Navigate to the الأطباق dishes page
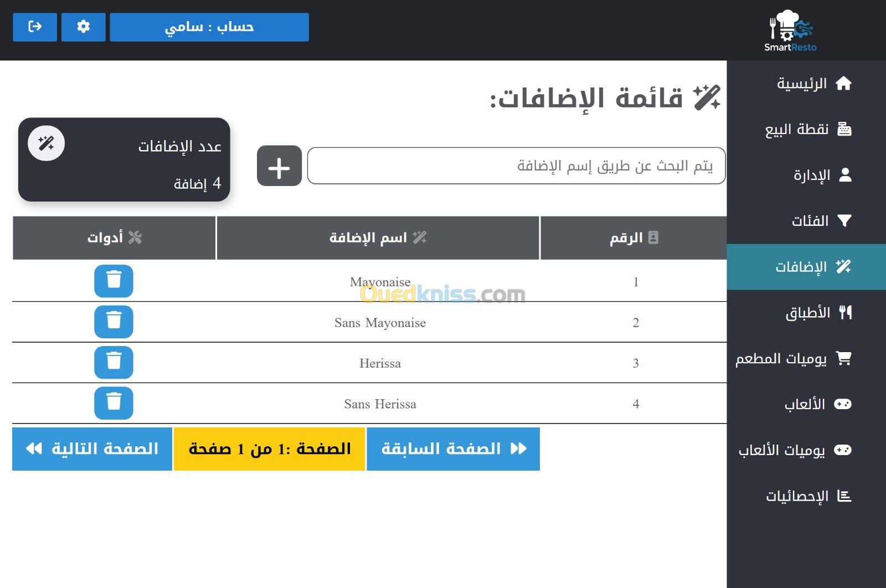The width and height of the screenshot is (886, 588). [x=817, y=313]
